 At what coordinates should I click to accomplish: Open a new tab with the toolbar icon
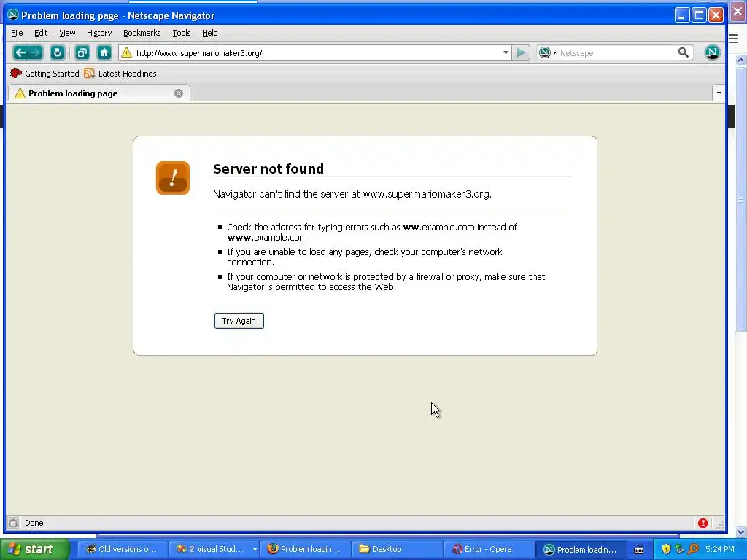[82, 52]
